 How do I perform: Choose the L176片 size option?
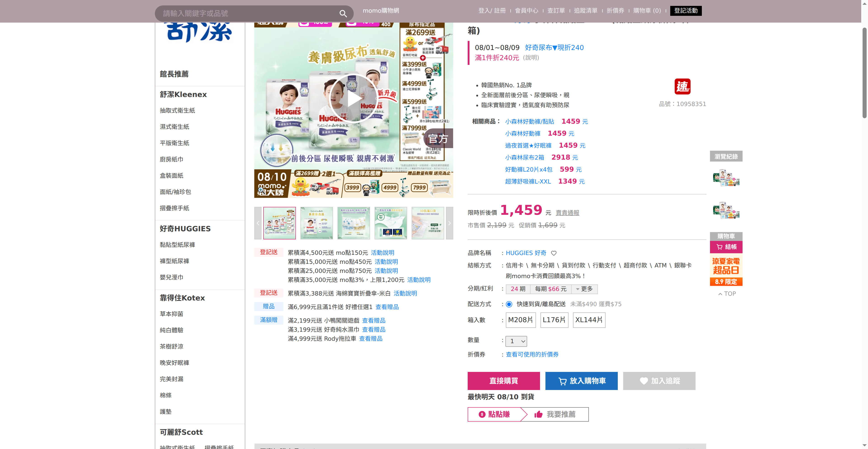554,320
